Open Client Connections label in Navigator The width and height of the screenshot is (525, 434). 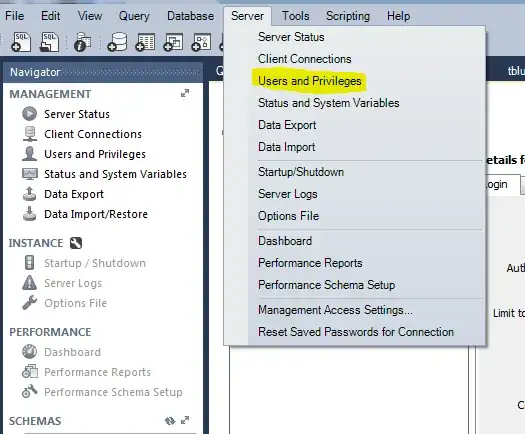point(93,134)
